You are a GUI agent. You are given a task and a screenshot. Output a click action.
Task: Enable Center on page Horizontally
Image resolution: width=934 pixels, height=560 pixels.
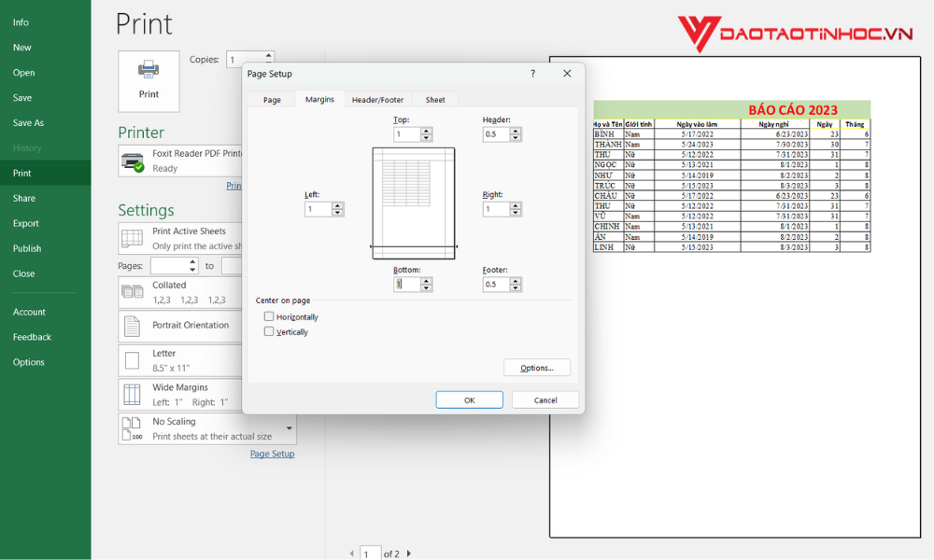point(269,316)
